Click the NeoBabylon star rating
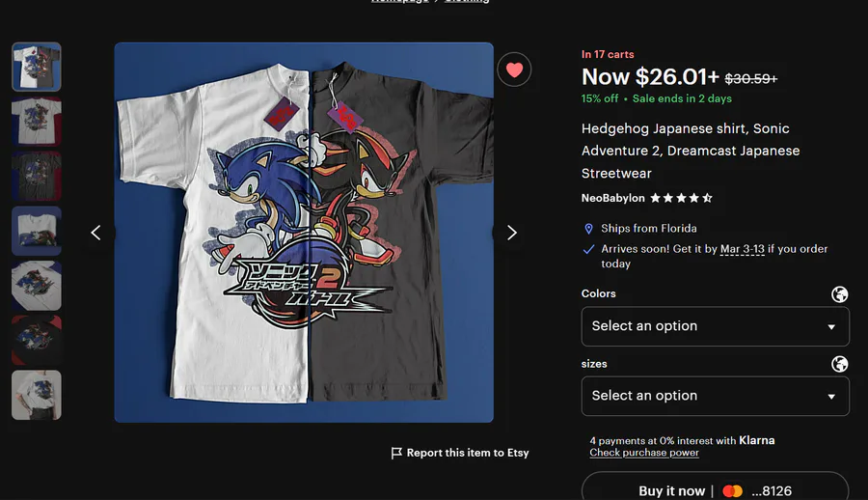The width and height of the screenshot is (868, 500). [681, 198]
